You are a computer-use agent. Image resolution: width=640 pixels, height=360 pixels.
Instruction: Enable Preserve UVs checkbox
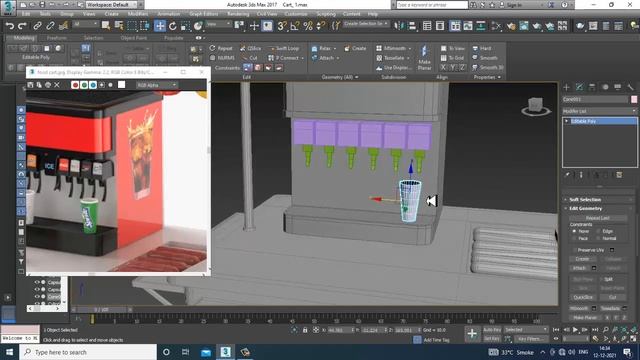pyautogui.click(x=575, y=250)
